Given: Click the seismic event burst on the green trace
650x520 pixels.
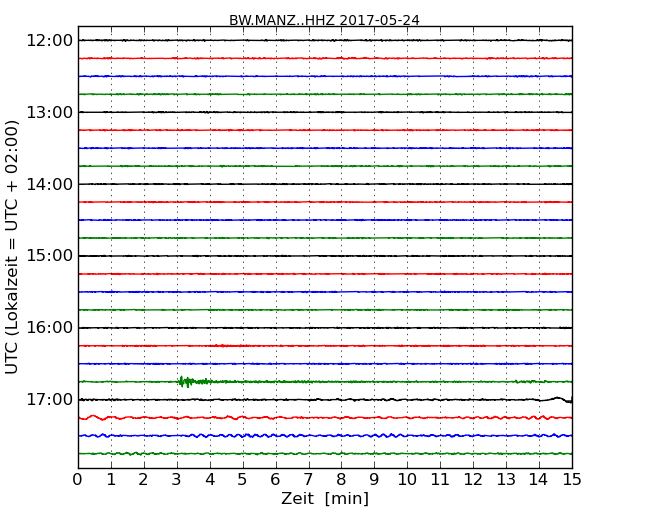Looking at the screenshot, I should pyautogui.click(x=194, y=381).
